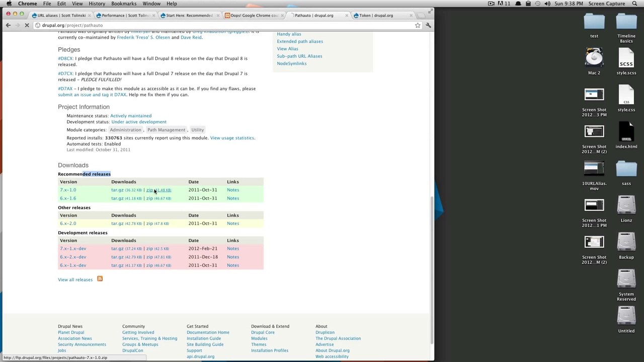
Task: Open the Chrome application menu
Action: (x=28, y=4)
